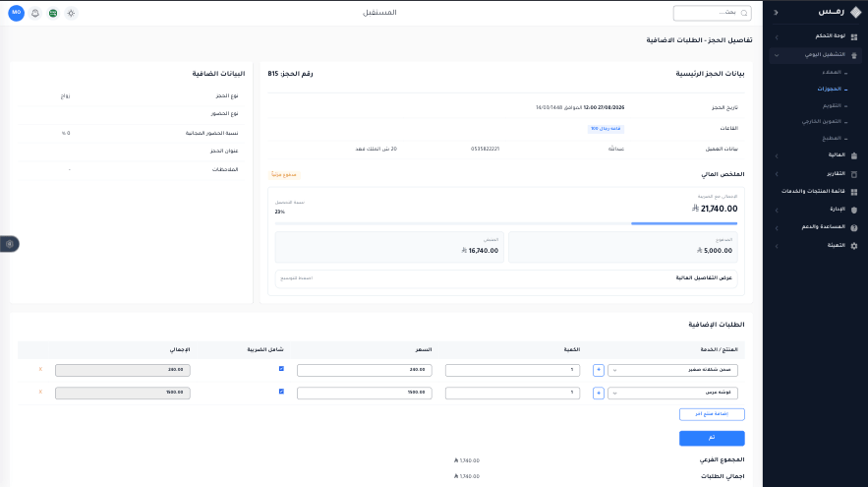Click the blue تم button
Screen dimensions: 868x487
(712, 438)
